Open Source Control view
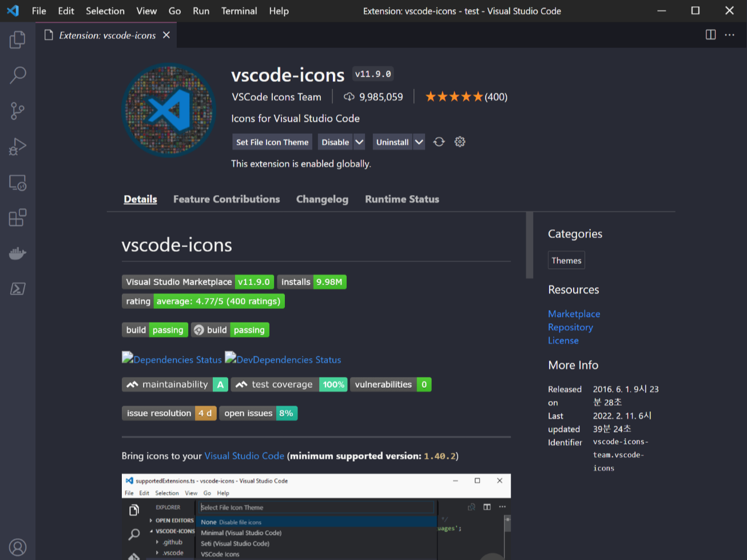 pos(18,110)
